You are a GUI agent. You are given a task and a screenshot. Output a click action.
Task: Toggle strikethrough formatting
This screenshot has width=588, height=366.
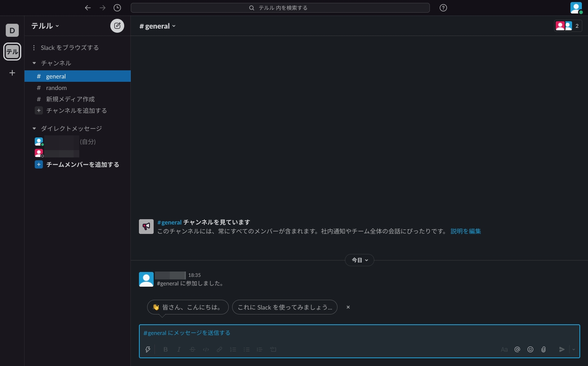coord(192,349)
